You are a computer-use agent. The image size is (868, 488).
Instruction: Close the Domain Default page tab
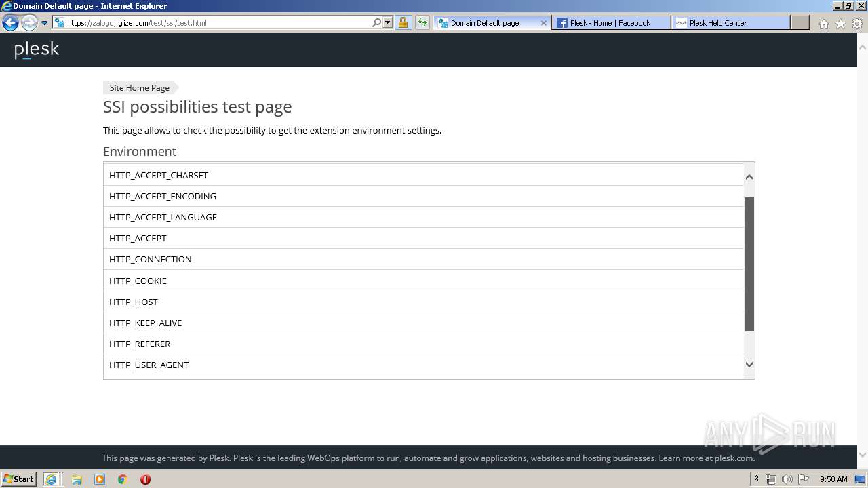click(x=543, y=22)
